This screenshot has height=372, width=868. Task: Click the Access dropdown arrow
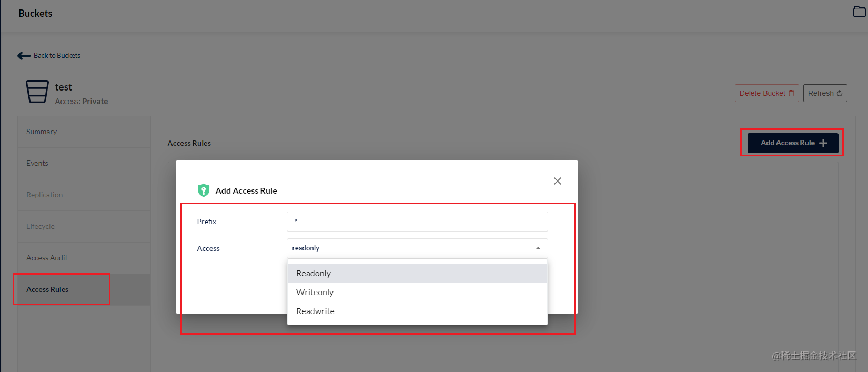point(538,248)
